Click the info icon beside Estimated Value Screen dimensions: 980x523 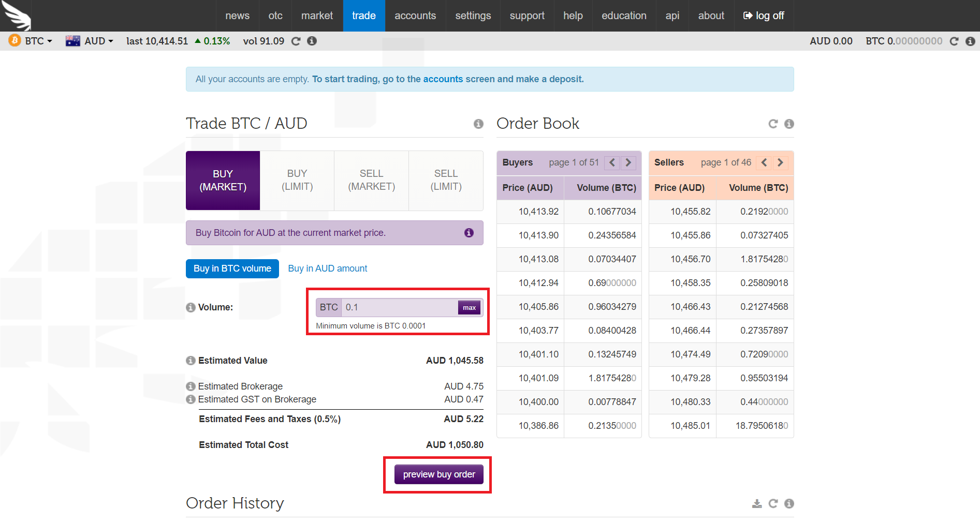point(191,361)
